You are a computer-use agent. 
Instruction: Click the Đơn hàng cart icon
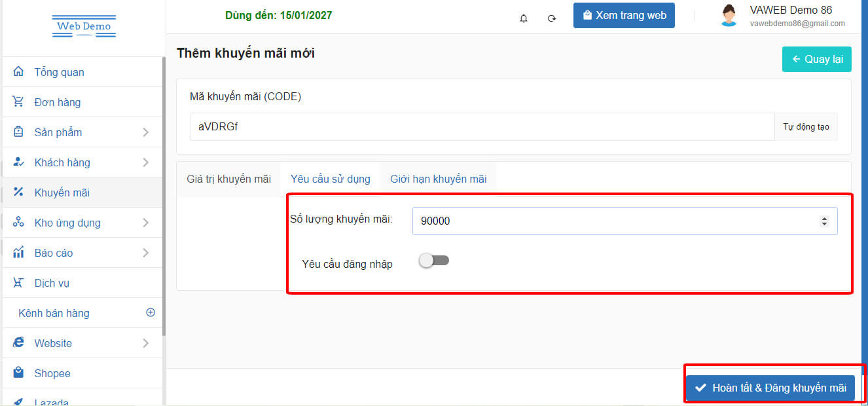18,102
